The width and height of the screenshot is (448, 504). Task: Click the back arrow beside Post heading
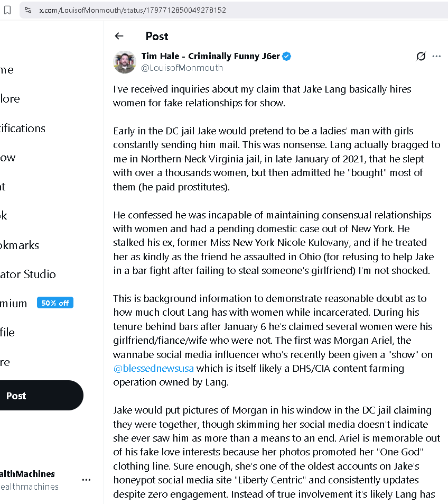119,36
